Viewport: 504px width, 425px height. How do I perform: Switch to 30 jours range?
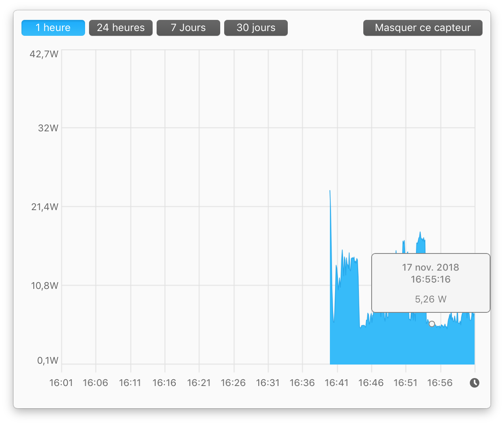(256, 28)
